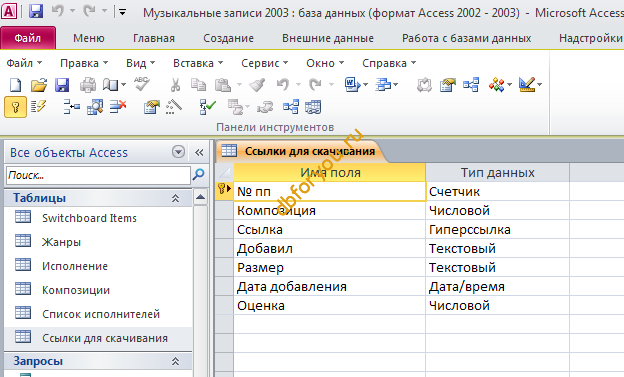
Task: Open the builder wand with dots icon
Action: 174,107
